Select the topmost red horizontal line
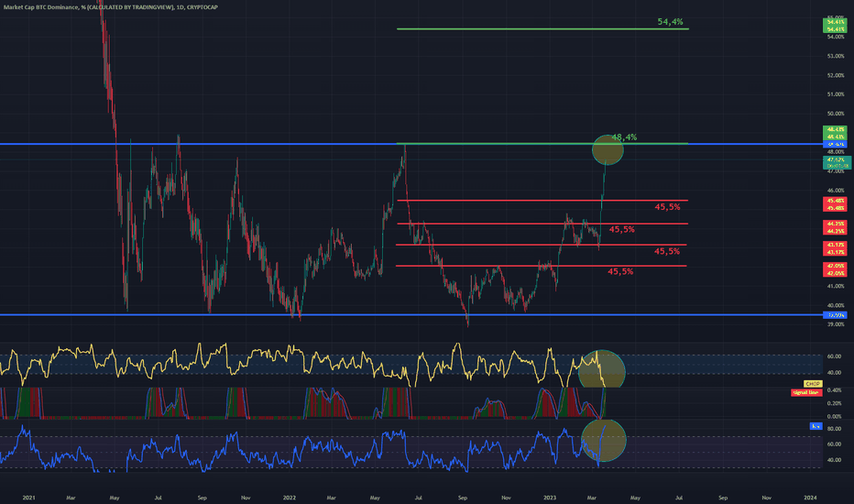854x504 pixels. pos(542,201)
